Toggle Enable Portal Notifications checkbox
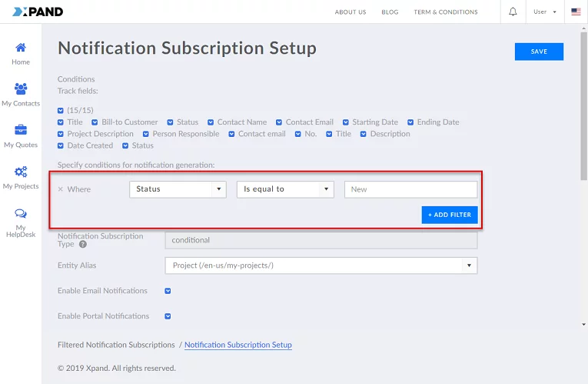This screenshot has width=588, height=384. [168, 316]
